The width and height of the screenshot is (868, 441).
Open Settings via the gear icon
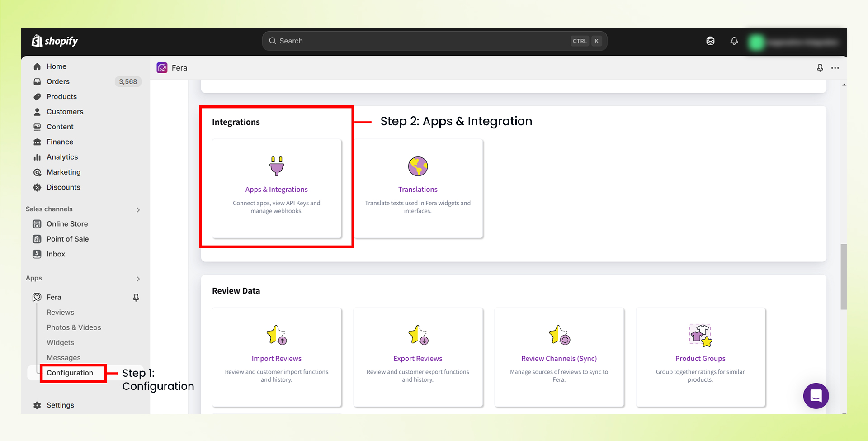click(x=38, y=405)
